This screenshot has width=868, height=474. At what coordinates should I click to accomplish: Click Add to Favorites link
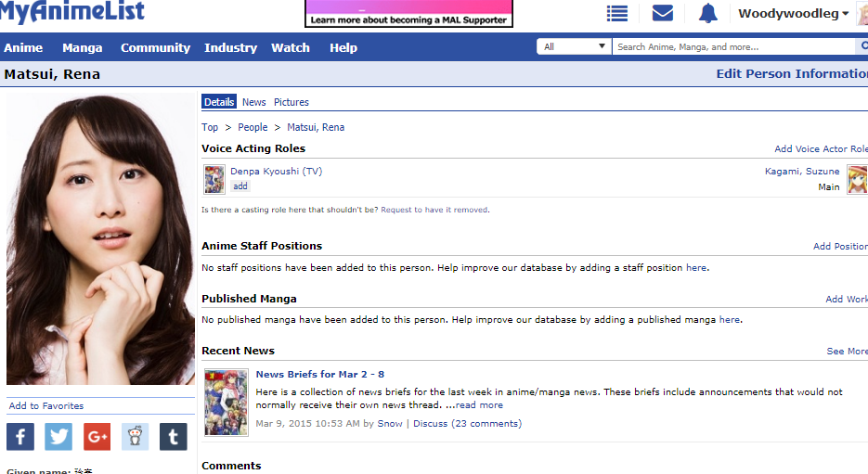coord(46,406)
